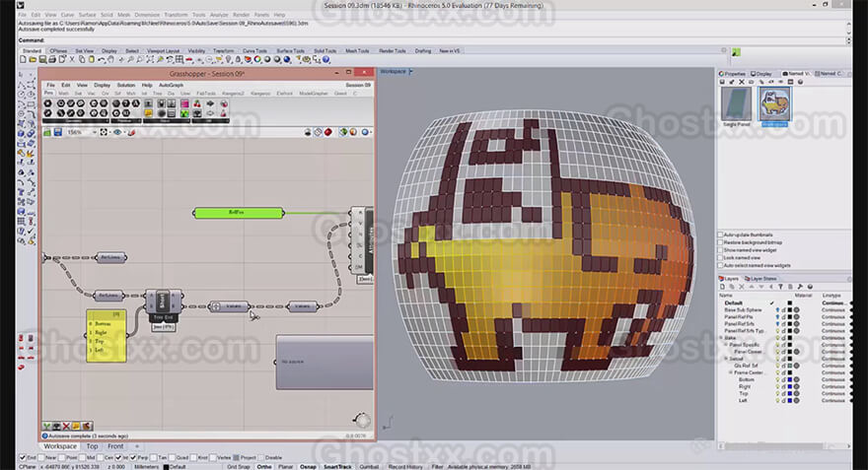Switch to the Curve Tools toolbar tab

click(254, 51)
